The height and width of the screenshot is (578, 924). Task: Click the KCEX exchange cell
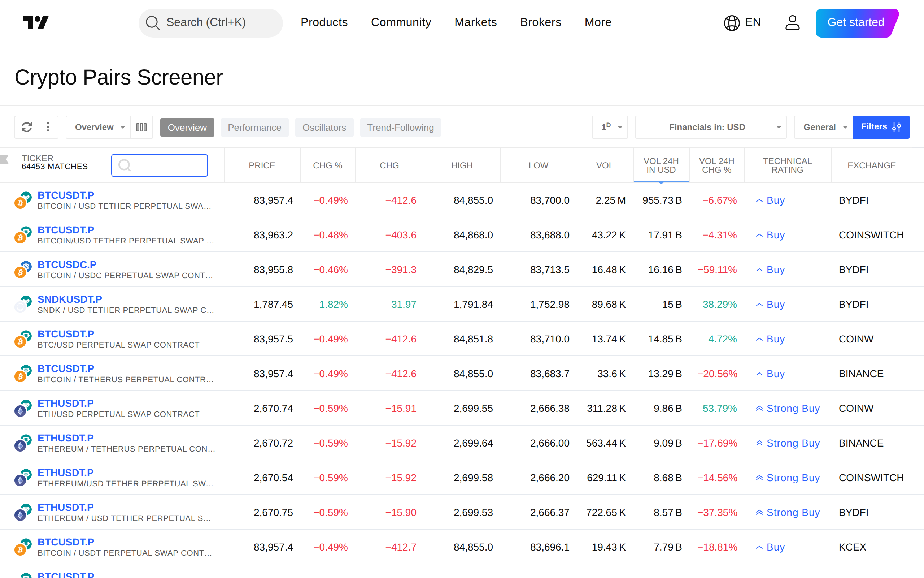click(x=852, y=547)
